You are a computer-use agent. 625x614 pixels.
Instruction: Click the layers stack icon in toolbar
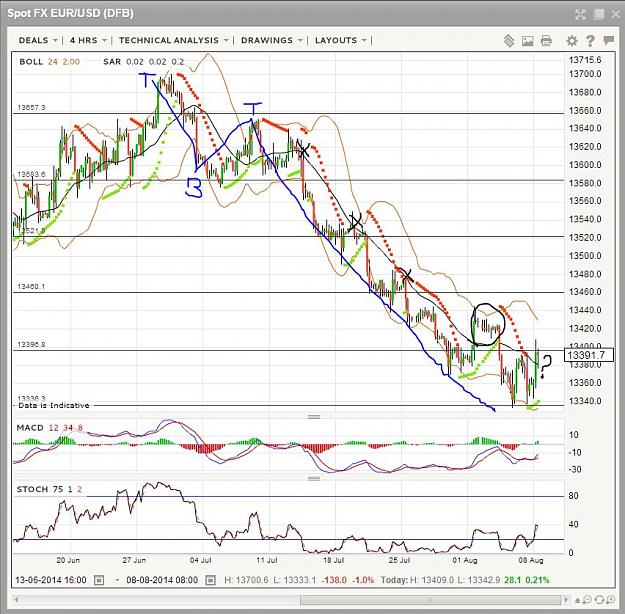(509, 41)
